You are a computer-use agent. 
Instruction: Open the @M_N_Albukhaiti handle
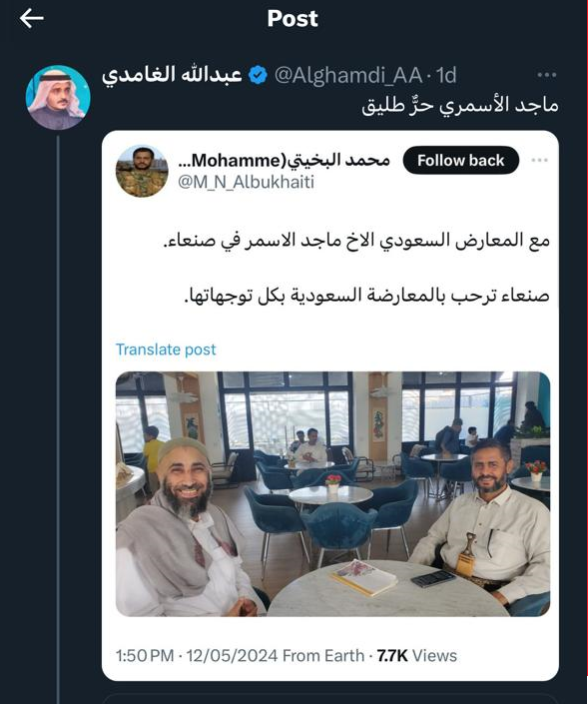coord(246,182)
